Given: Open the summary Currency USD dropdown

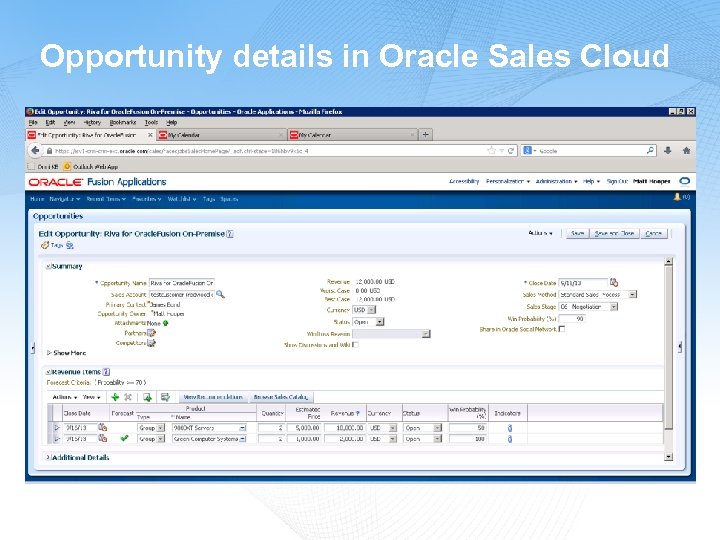Looking at the screenshot, I should pos(372,310).
